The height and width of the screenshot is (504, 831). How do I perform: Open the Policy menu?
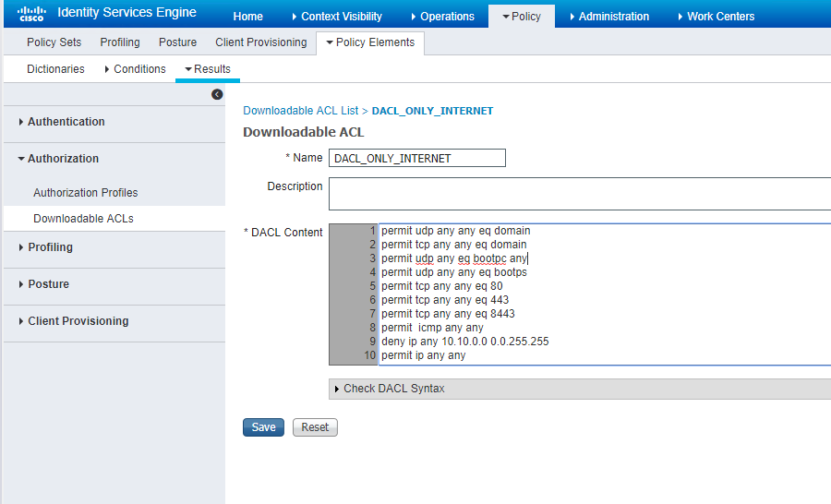522,17
